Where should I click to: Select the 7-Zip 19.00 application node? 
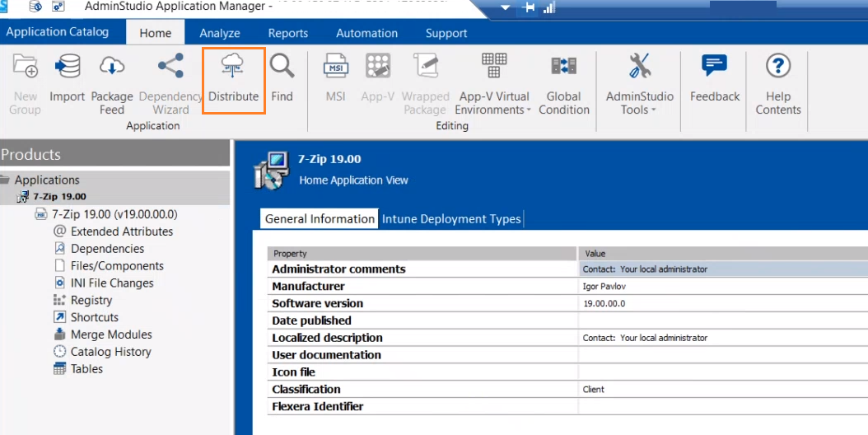[59, 197]
